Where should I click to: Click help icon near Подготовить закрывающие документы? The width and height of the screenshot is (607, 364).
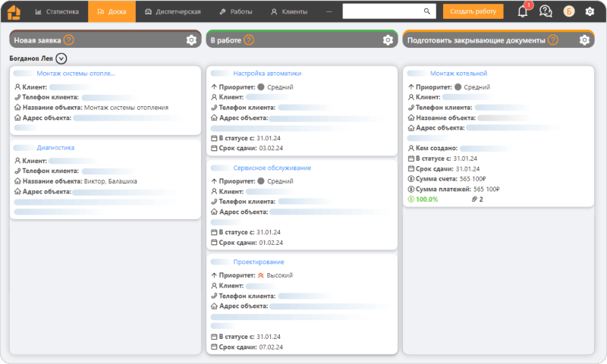[553, 40]
